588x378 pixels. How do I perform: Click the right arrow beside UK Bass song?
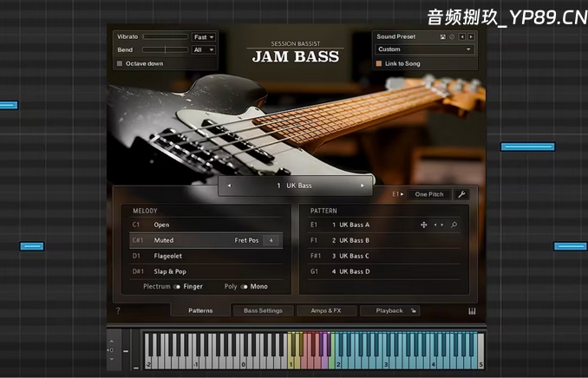pyautogui.click(x=362, y=186)
